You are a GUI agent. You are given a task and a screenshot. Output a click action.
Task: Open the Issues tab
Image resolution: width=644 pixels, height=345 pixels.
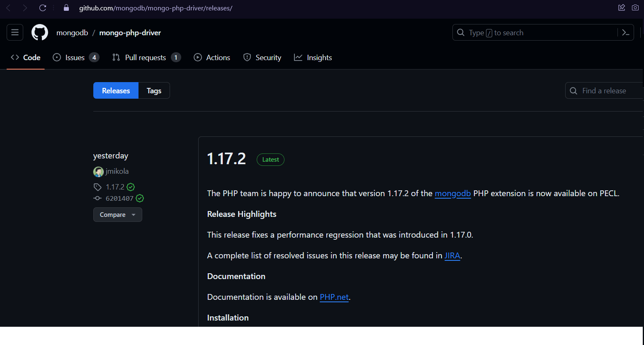[76, 58]
